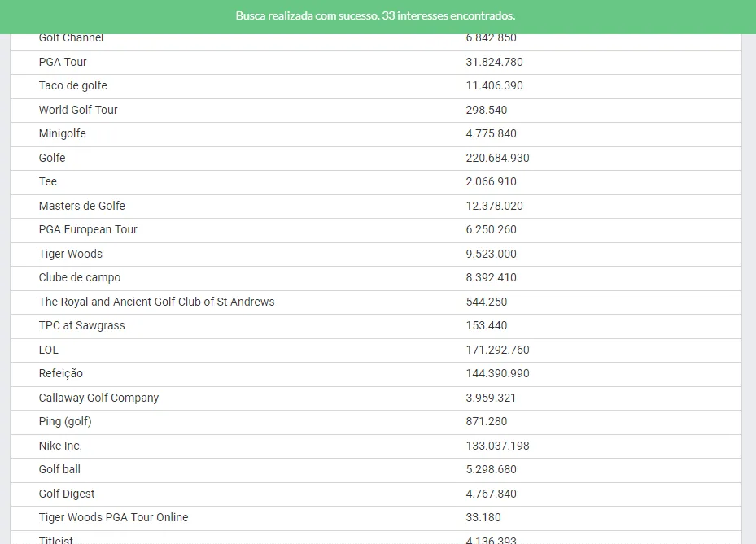Select World Golf Tour in the list
756x544 pixels.
pyautogui.click(x=78, y=110)
